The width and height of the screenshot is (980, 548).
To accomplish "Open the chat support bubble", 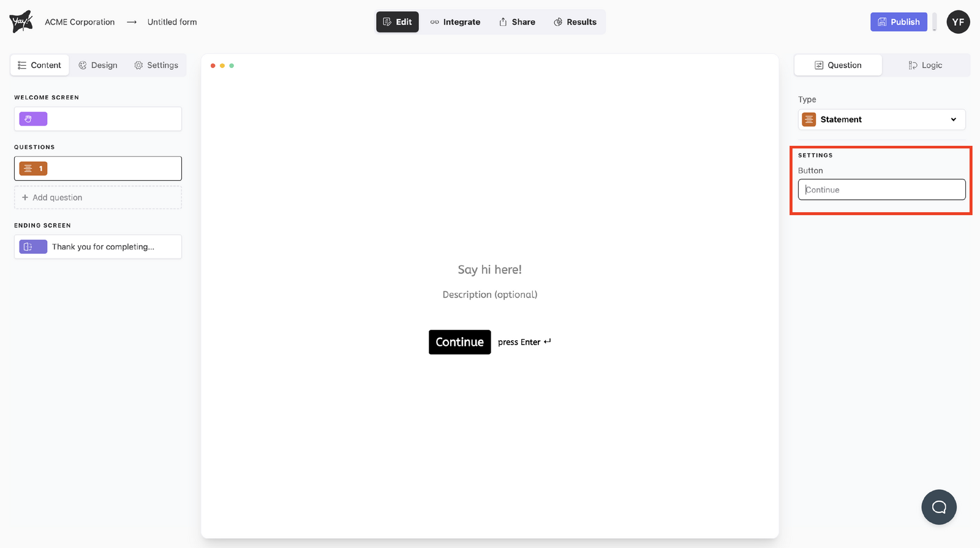I will coord(938,507).
